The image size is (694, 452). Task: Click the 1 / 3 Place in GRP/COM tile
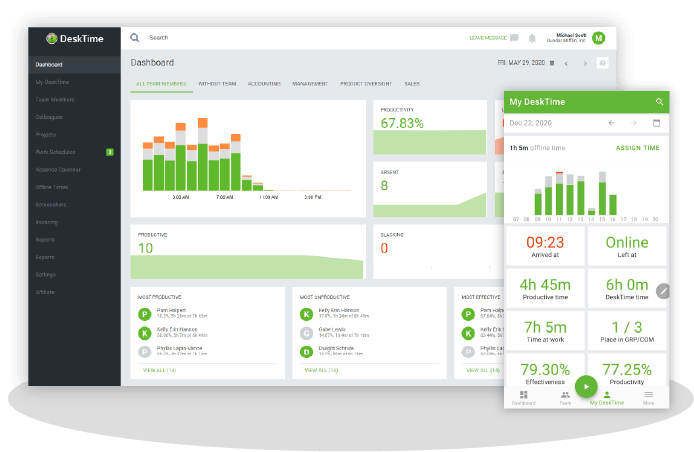(627, 331)
